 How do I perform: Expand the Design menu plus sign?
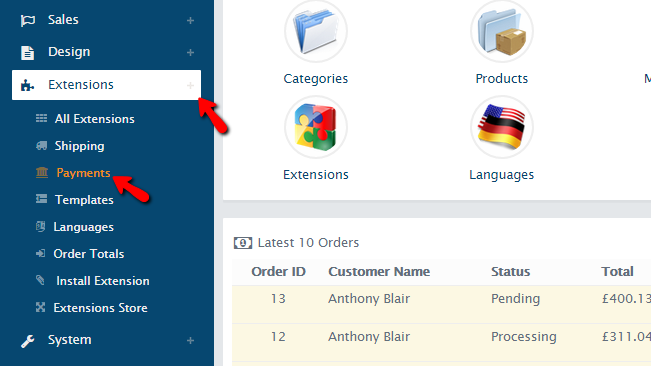click(190, 53)
